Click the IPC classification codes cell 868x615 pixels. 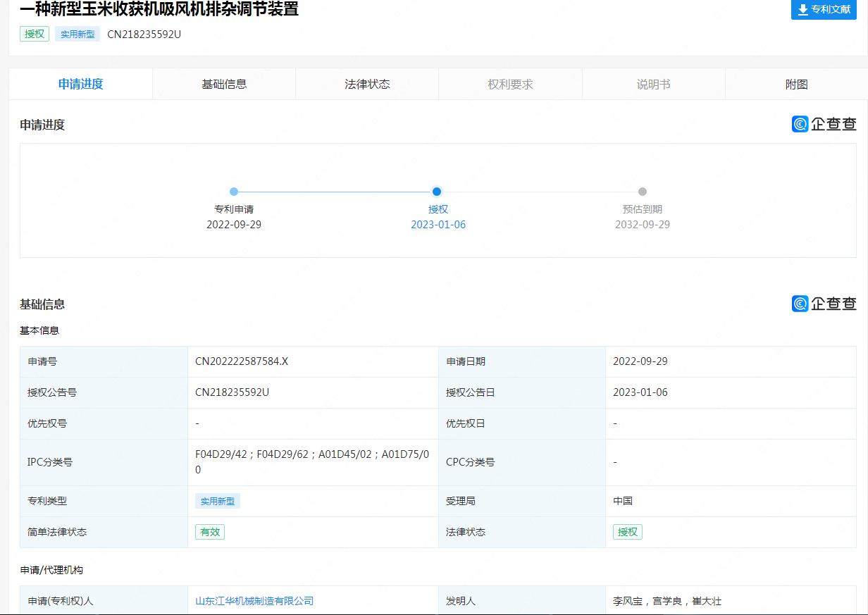click(311, 462)
